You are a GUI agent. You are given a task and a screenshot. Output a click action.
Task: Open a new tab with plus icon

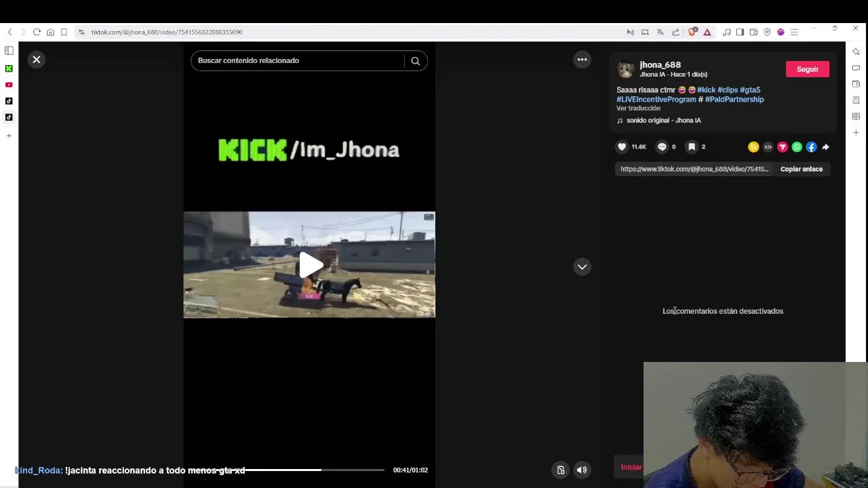[9, 136]
